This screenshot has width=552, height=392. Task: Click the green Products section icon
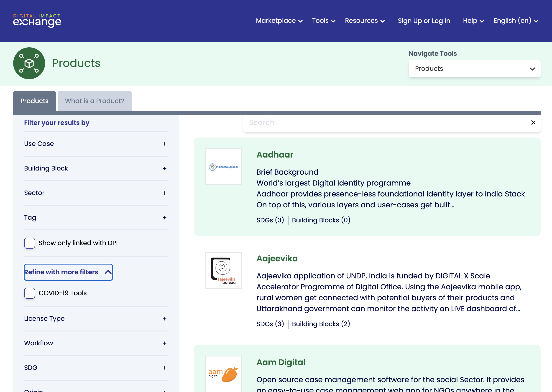[x=29, y=63]
